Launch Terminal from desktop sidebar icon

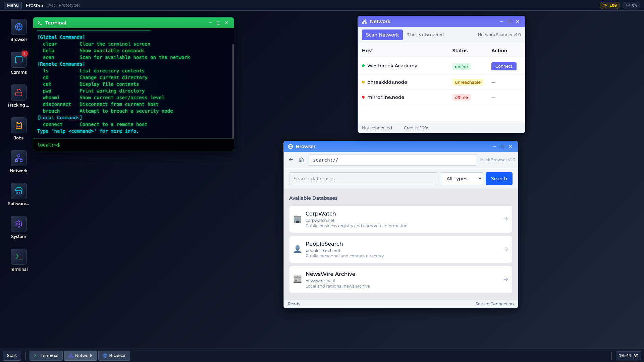19,257
